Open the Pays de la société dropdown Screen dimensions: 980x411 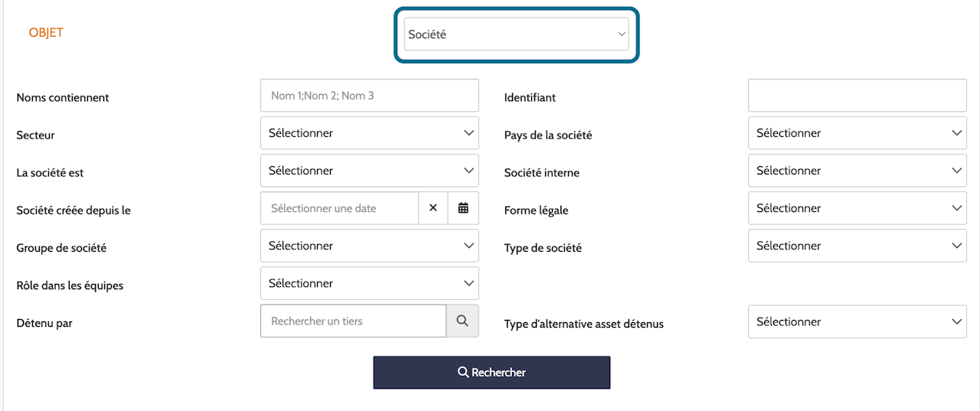click(x=857, y=133)
